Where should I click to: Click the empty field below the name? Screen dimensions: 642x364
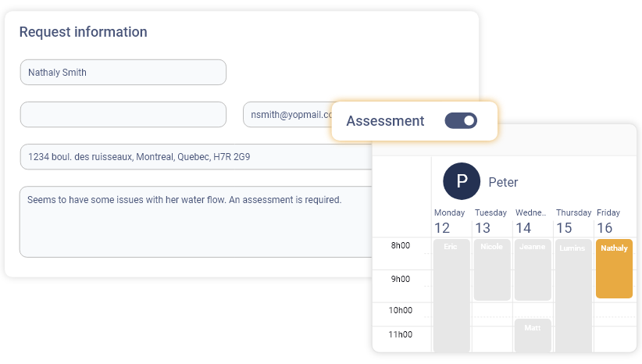[123, 114]
